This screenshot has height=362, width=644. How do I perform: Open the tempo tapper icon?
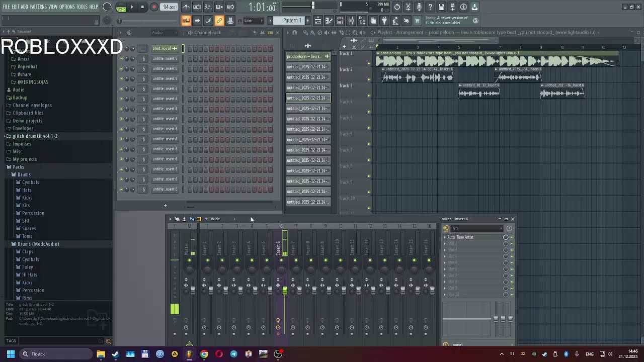click(395, 21)
